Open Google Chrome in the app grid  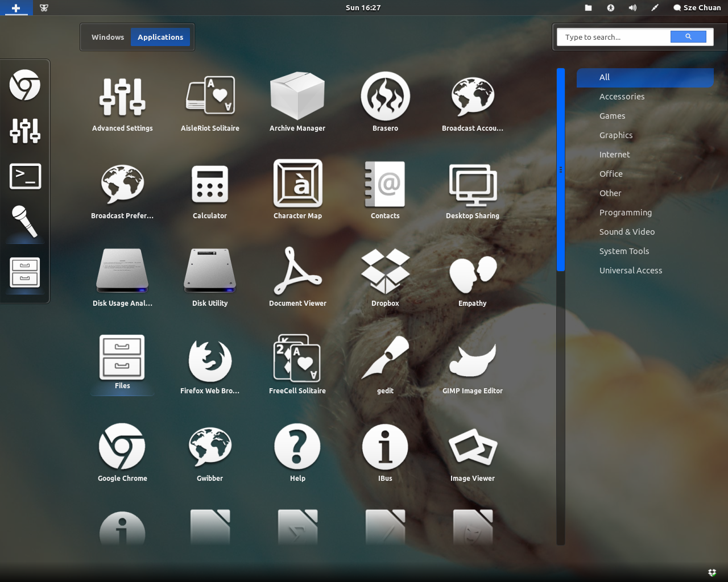click(x=122, y=453)
